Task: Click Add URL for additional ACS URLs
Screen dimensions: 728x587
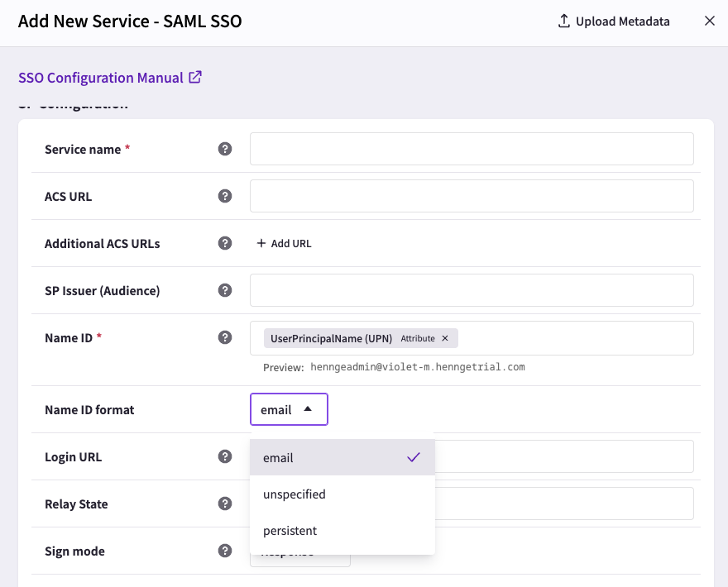Action: (x=284, y=244)
